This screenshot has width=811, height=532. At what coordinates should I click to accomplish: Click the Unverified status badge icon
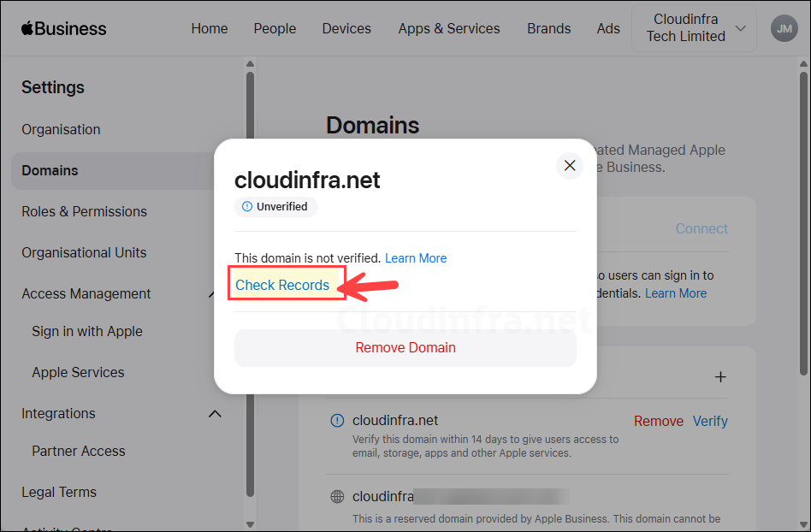247,207
